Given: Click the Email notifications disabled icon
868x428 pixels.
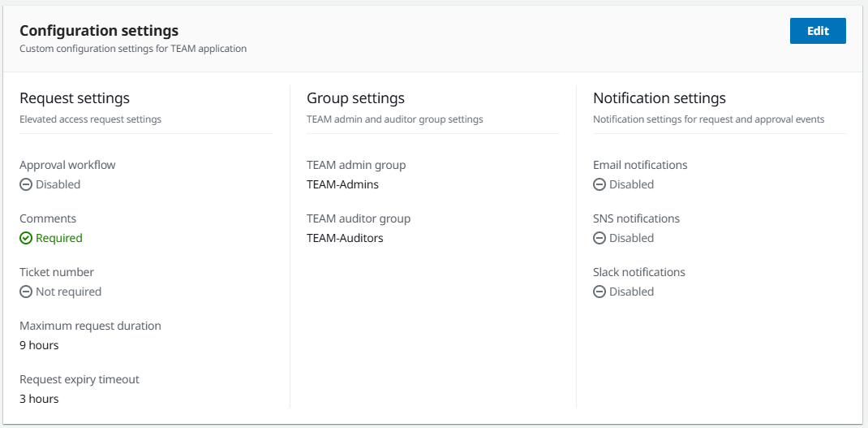Looking at the screenshot, I should click(599, 184).
